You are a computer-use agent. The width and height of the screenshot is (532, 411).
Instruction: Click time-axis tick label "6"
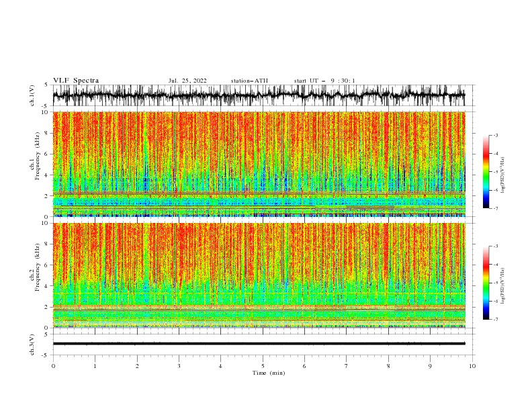click(304, 366)
